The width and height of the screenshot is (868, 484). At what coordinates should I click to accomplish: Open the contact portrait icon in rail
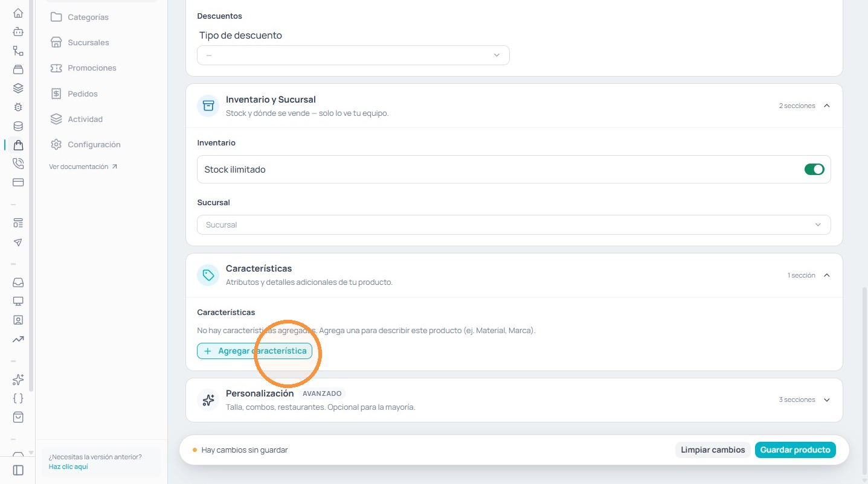point(18,320)
